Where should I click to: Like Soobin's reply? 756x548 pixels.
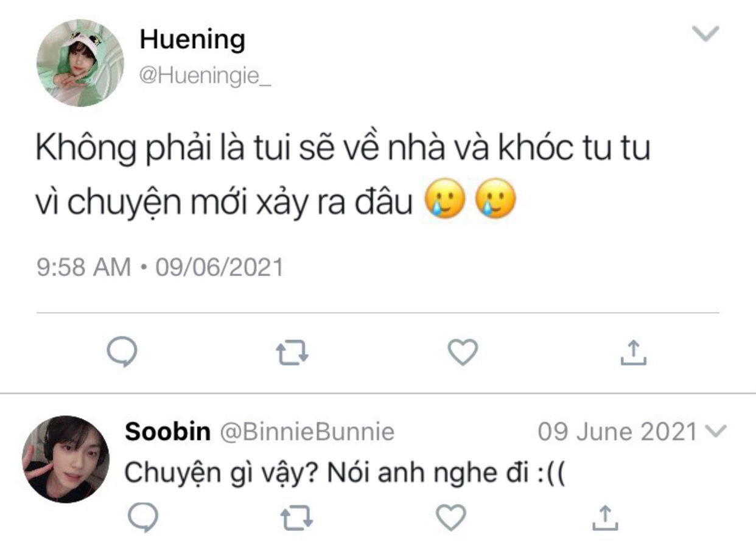point(451,518)
